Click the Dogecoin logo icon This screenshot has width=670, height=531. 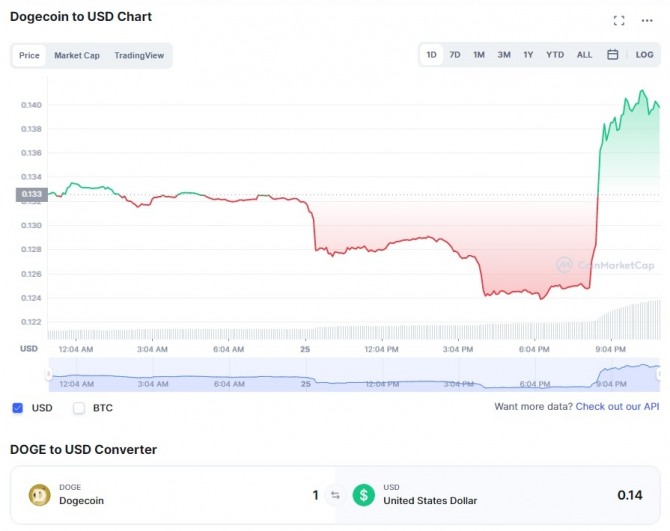point(40,495)
